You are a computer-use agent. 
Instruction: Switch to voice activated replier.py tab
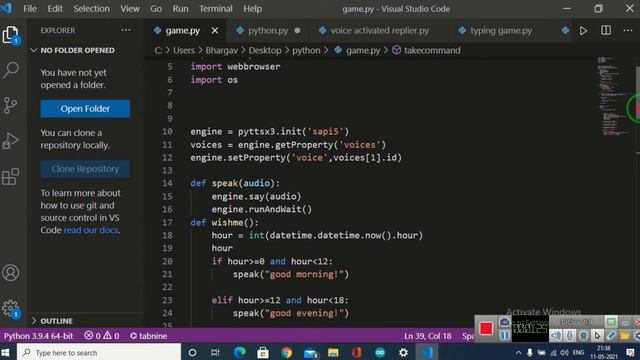[x=379, y=31]
